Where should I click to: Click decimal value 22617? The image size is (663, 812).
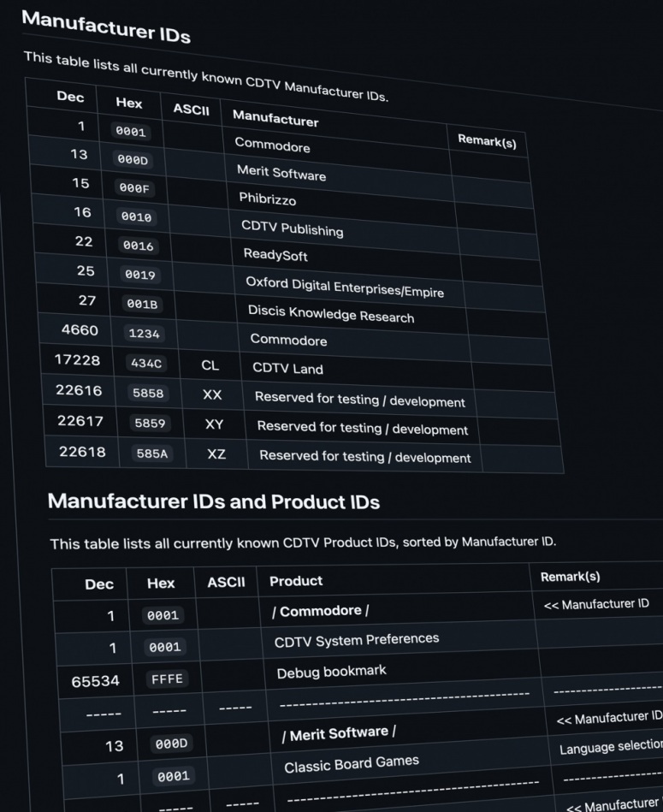pyautogui.click(x=80, y=421)
